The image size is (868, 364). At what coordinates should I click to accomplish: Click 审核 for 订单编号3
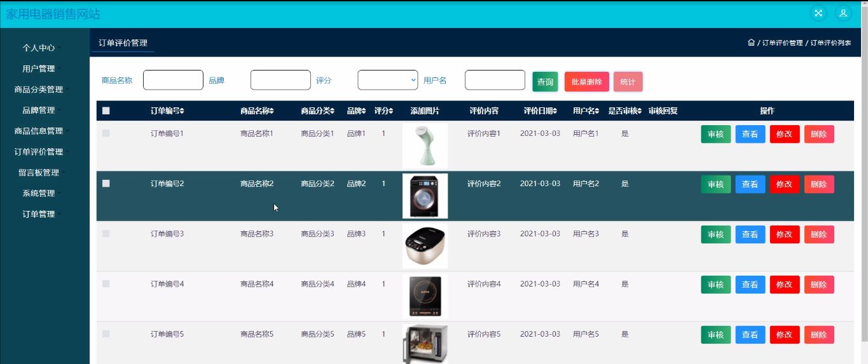[716, 234]
